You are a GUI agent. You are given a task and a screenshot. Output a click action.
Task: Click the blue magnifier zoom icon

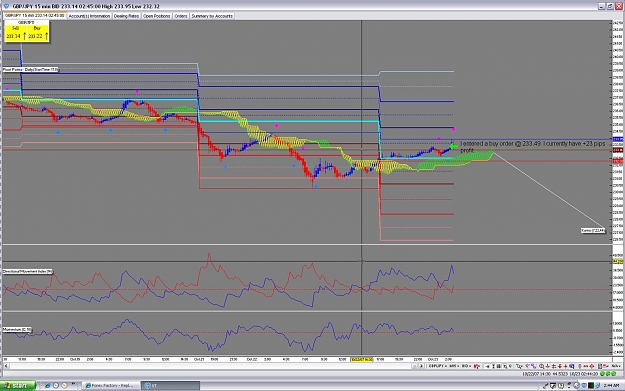(572, 366)
